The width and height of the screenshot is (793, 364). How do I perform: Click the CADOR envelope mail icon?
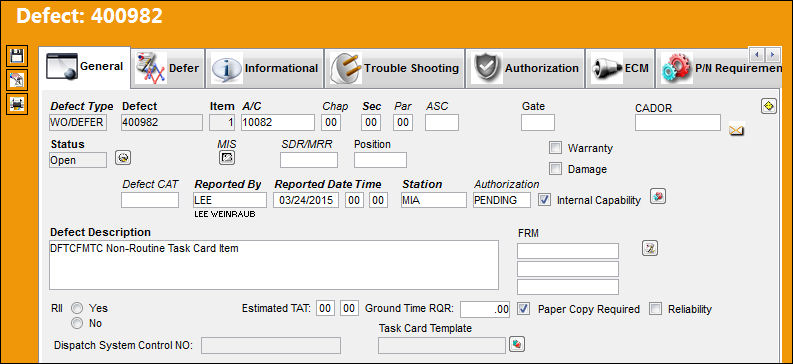point(736,130)
